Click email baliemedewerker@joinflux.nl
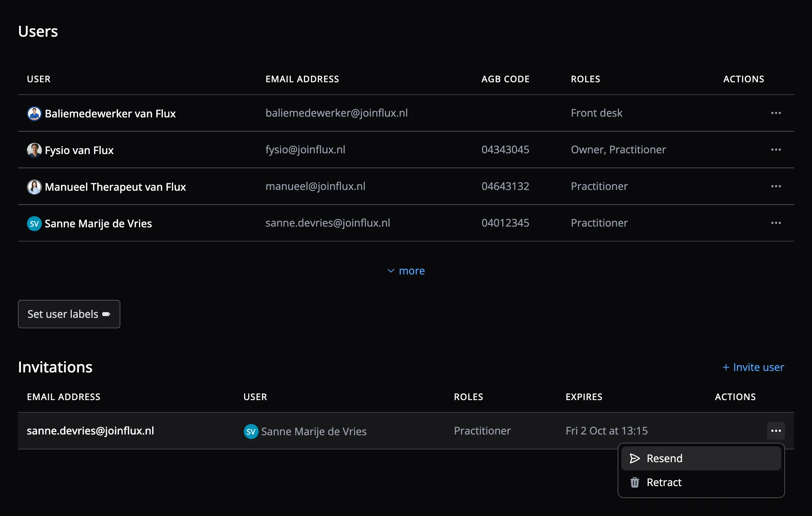 [x=336, y=113]
